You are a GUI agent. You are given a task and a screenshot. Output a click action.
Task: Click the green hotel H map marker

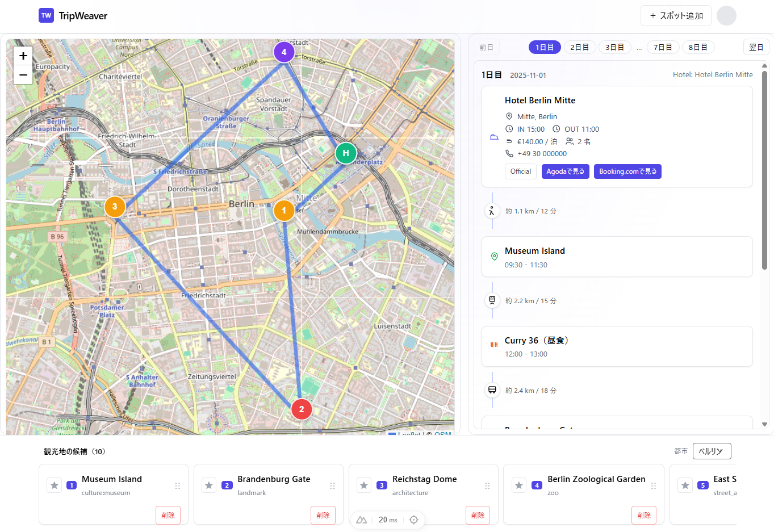point(345,153)
